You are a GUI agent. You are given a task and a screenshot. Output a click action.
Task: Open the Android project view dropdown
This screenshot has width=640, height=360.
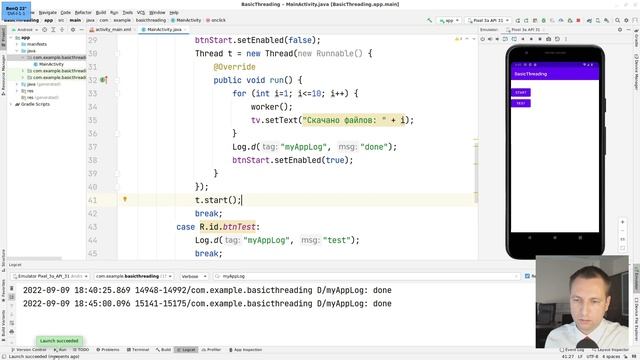24,30
